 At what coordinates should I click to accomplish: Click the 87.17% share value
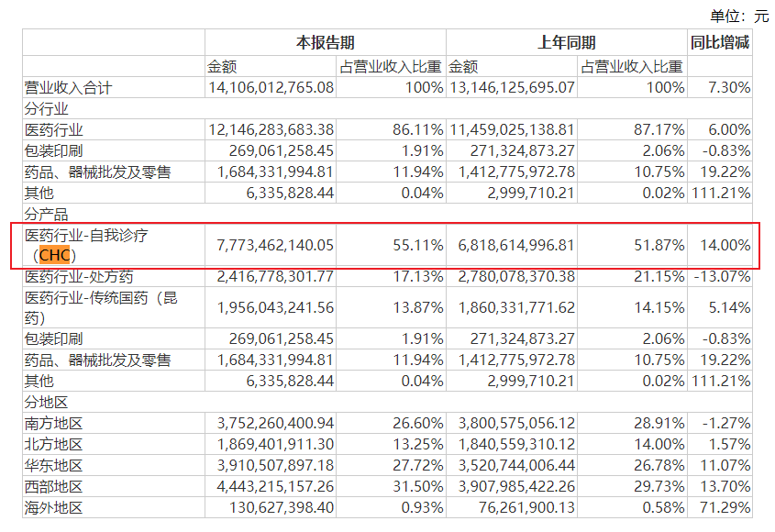[x=659, y=129]
